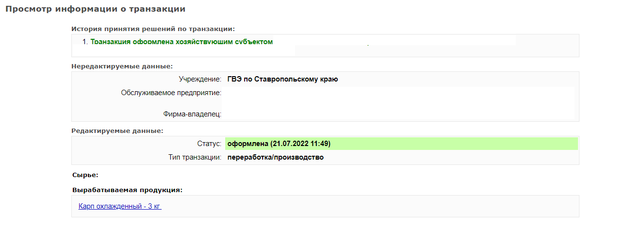Viewport: 644px width, 229px height.
Task: Click the date 21.07.2022 11:49 in status
Action: tap(301, 144)
